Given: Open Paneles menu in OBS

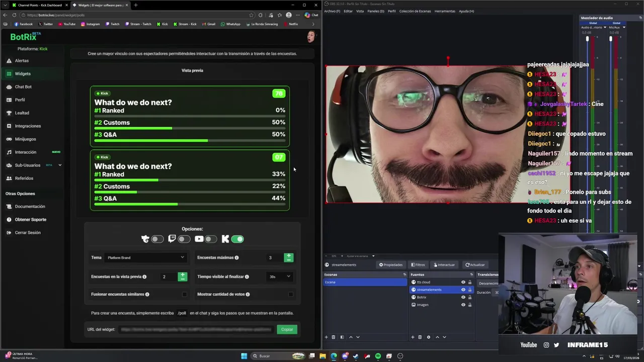Looking at the screenshot, I should pos(376,11).
